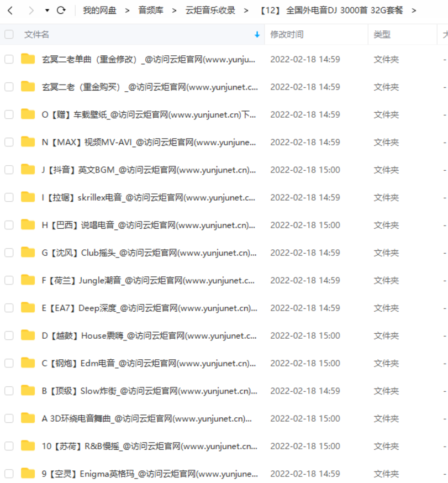Open folder icon for 玄冥二老单曲
The height and width of the screenshot is (483, 448).
point(28,59)
